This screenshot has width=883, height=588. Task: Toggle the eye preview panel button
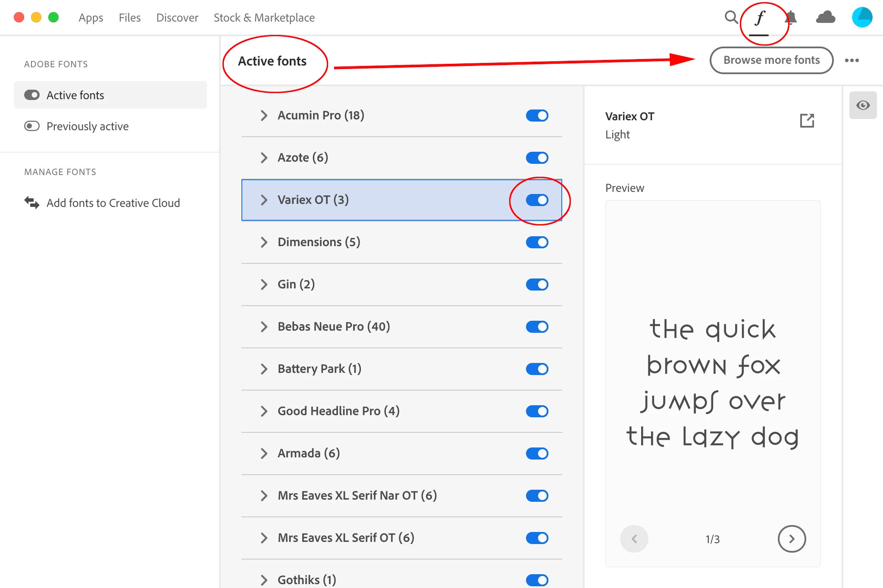point(863,105)
